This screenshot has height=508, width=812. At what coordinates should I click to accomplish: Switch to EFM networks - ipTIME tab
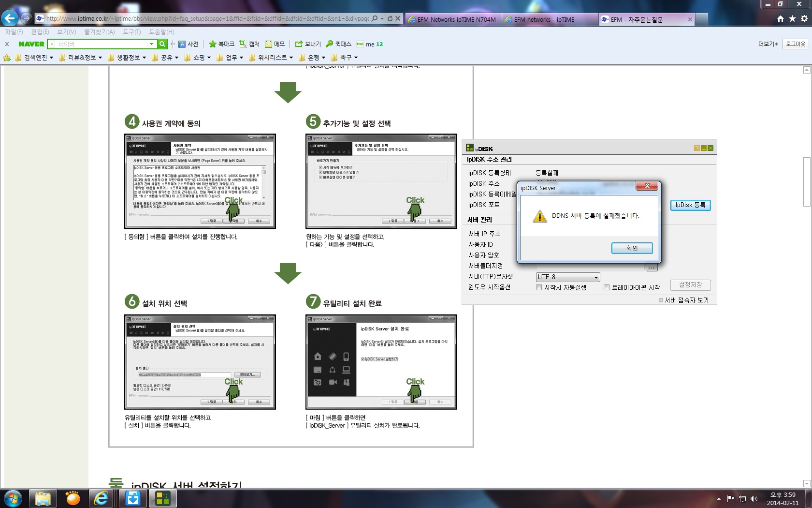[550, 19]
